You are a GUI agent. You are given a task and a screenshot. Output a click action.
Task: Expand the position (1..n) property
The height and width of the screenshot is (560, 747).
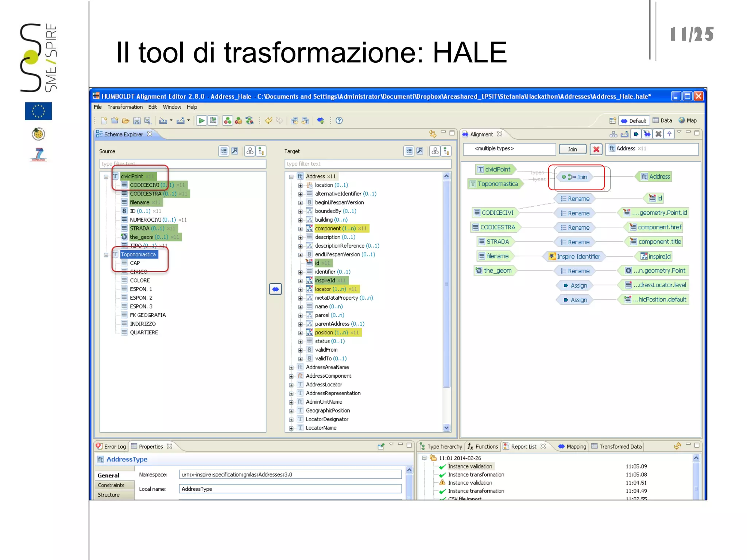click(x=300, y=333)
